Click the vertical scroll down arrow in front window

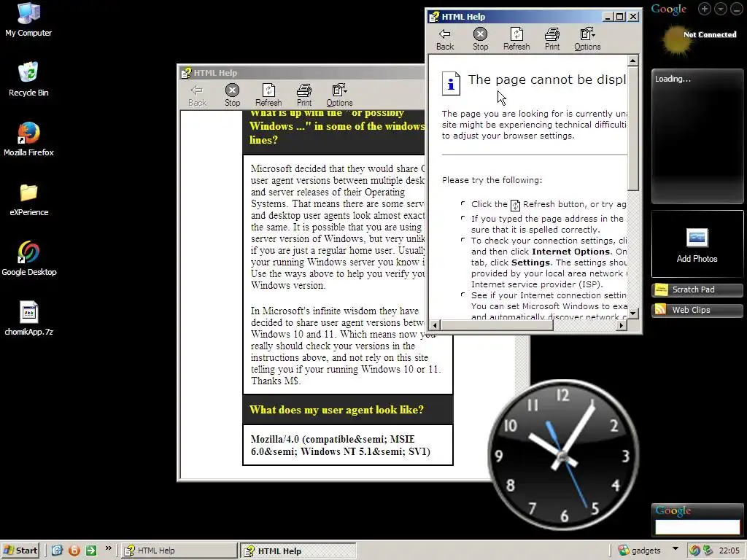point(632,314)
